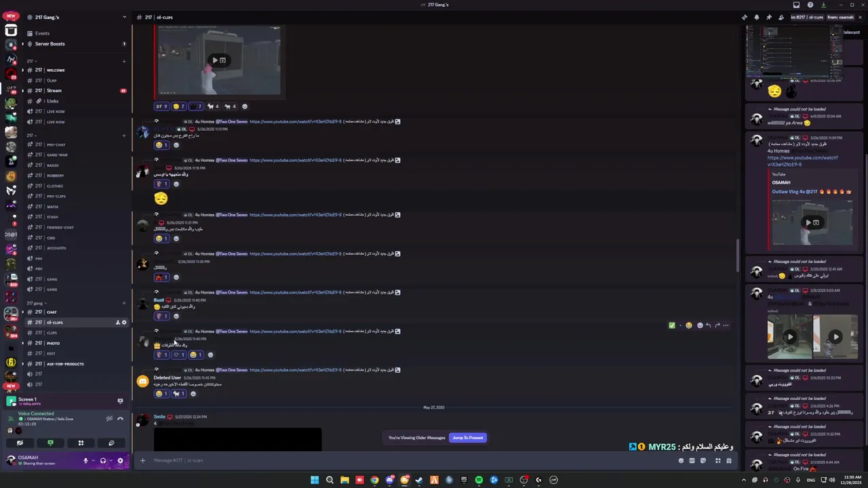Screen dimensions: 868x488
Task: Collapse the 217 category above PRV-CHAT
Action: [31, 136]
